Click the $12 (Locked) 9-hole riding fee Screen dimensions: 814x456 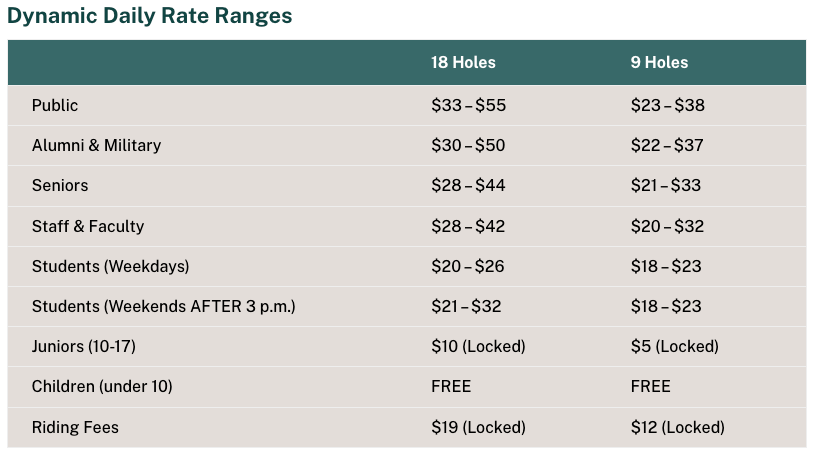[x=677, y=427]
